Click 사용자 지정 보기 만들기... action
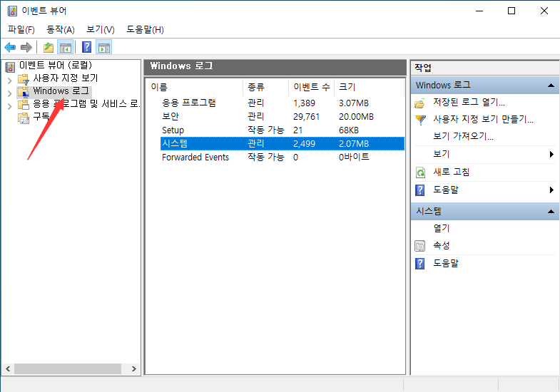Screen dimensions: 560x392 [x=483, y=119]
